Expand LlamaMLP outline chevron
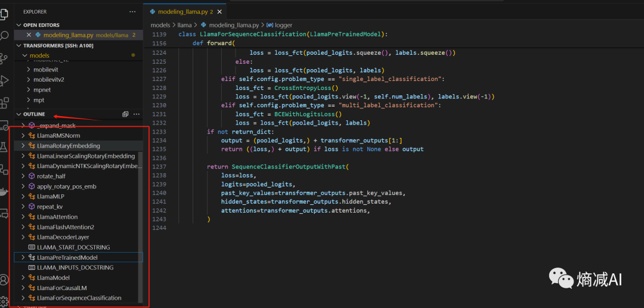The image size is (644, 308). [x=23, y=197]
